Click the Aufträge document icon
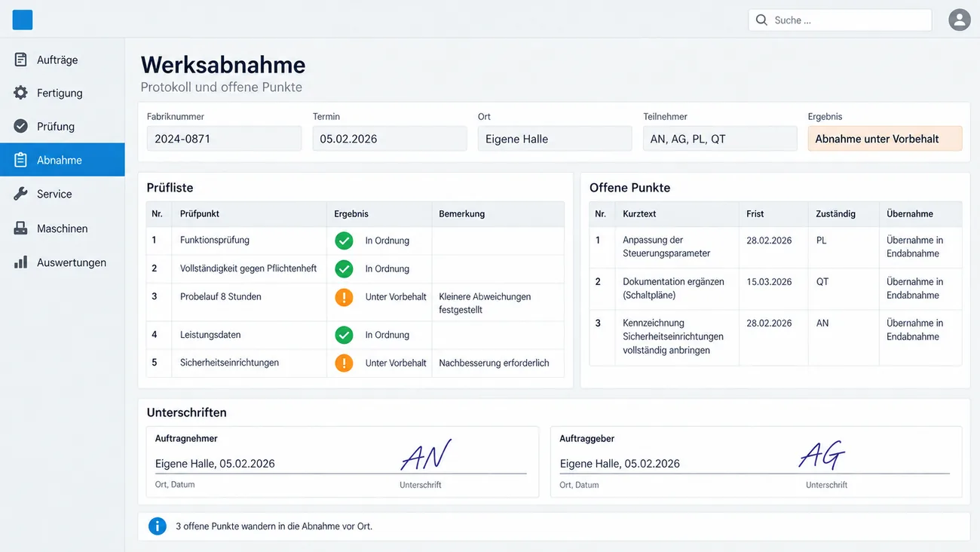 click(x=21, y=60)
